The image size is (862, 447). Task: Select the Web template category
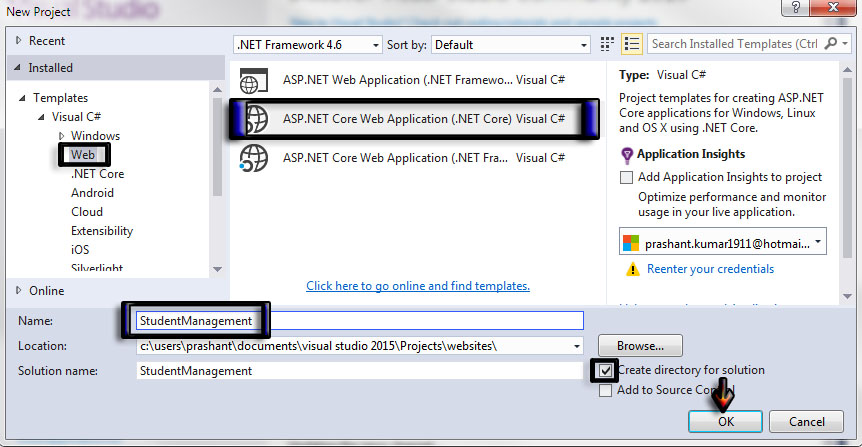(x=82, y=155)
